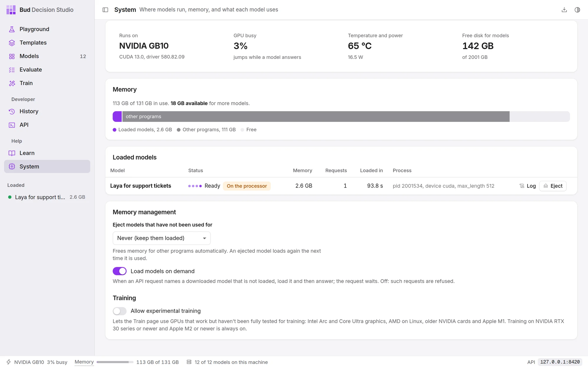The image size is (588, 368).
Task: Click the download icon in top bar
Action: pos(564,10)
